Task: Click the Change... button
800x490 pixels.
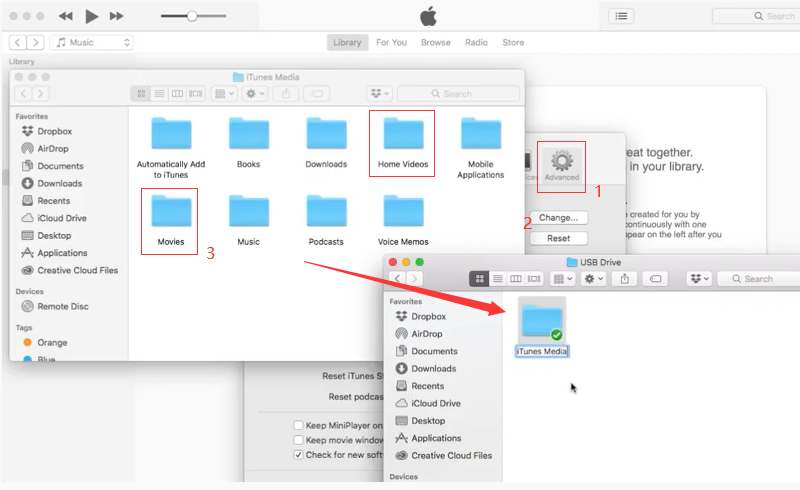Action: point(559,218)
